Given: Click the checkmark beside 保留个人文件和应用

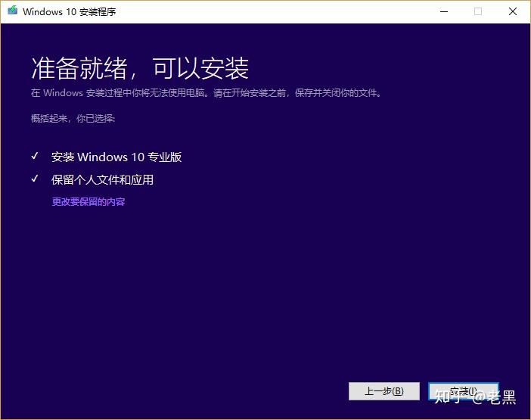Looking at the screenshot, I should tap(35, 179).
